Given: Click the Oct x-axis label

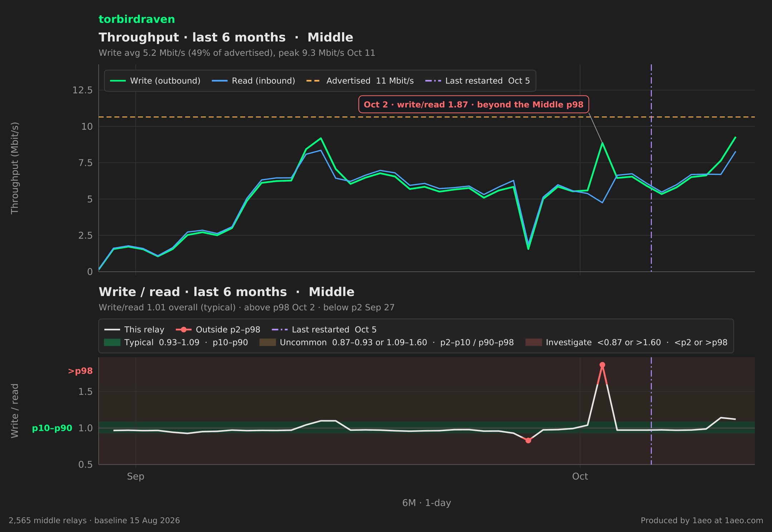Looking at the screenshot, I should (x=580, y=477).
